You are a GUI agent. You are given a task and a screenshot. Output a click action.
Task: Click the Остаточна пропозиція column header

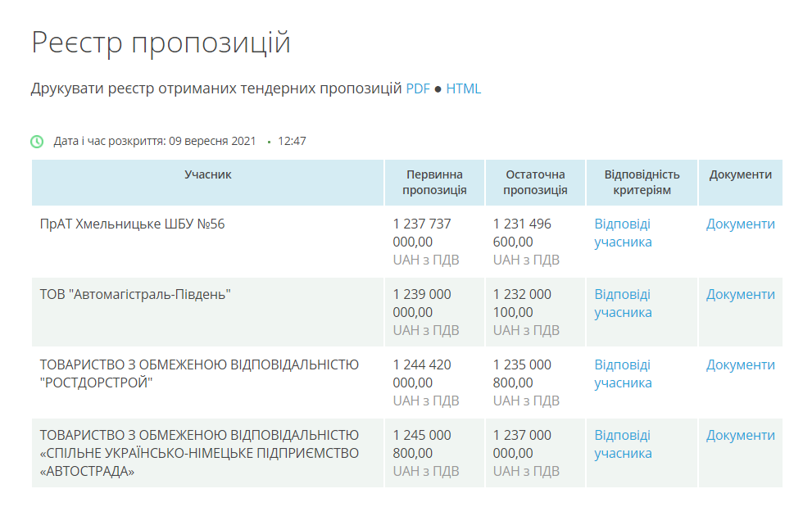[535, 183]
